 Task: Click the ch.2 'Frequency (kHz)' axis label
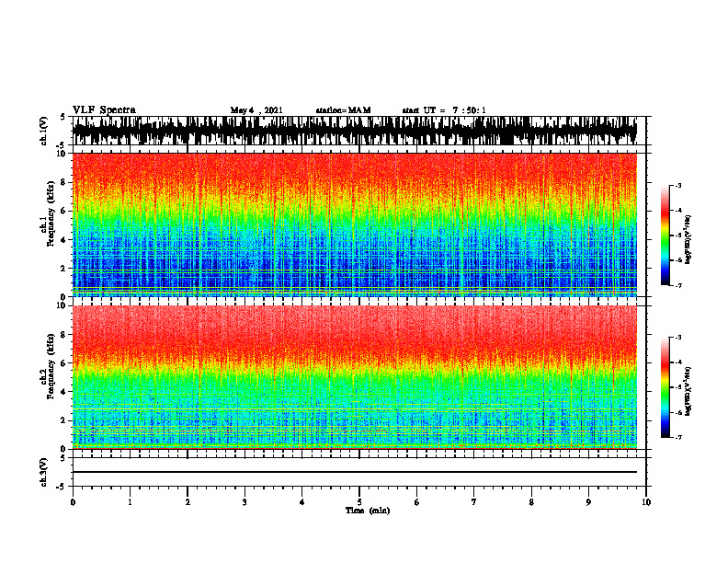point(51,366)
